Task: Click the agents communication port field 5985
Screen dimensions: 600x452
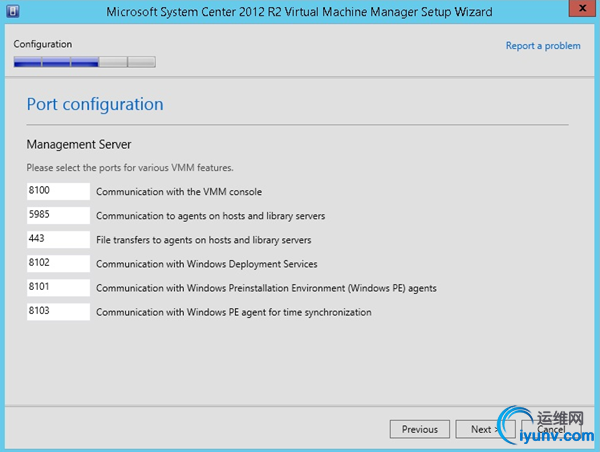Action: [58, 215]
